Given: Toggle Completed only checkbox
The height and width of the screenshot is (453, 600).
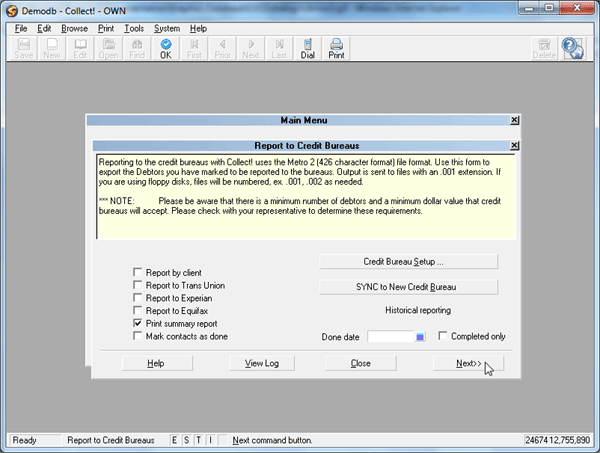Looking at the screenshot, I should (x=443, y=336).
